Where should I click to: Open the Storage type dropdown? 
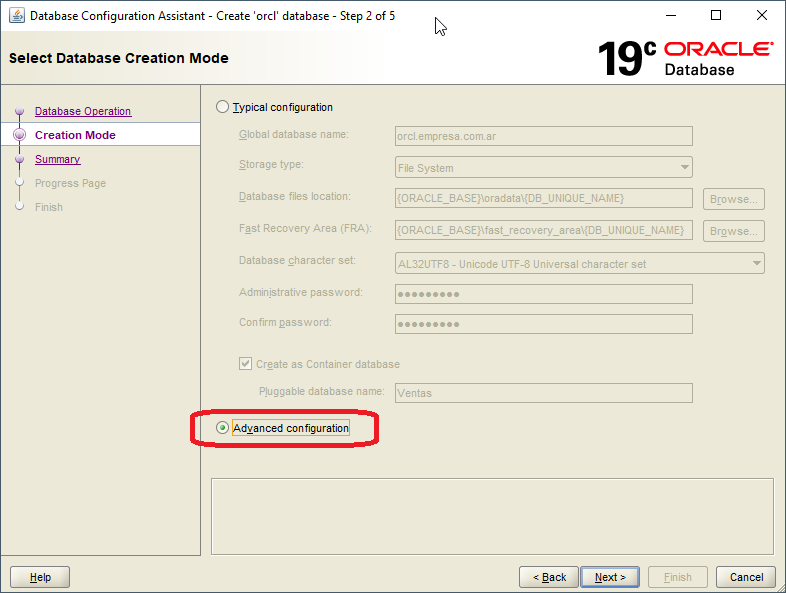pos(544,167)
